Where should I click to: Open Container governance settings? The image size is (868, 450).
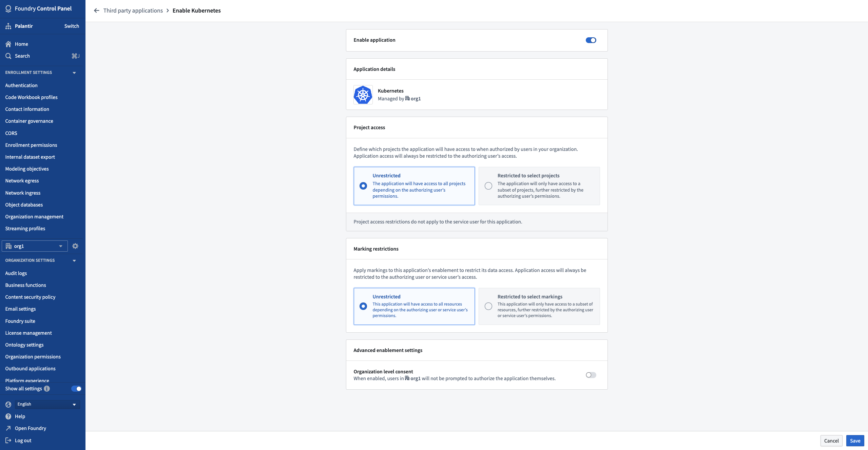pos(29,121)
